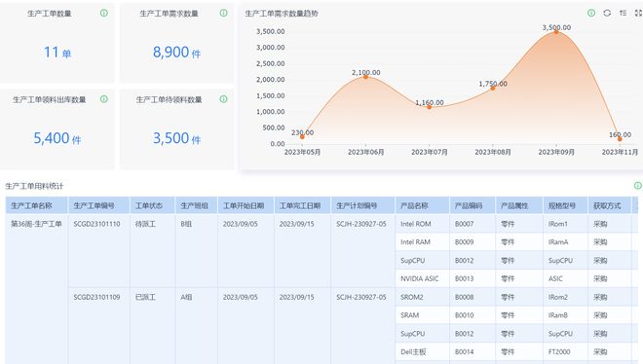This screenshot has height=364, width=643.
Task: Click product code B0009
Action: (x=464, y=242)
